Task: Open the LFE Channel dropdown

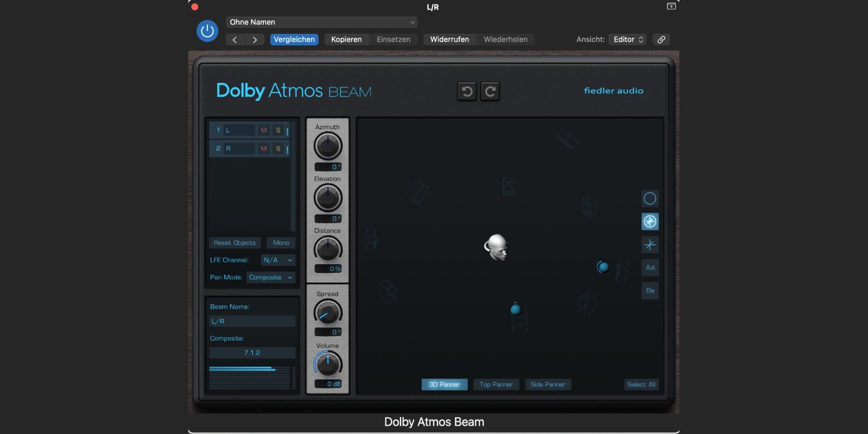Action: point(278,260)
